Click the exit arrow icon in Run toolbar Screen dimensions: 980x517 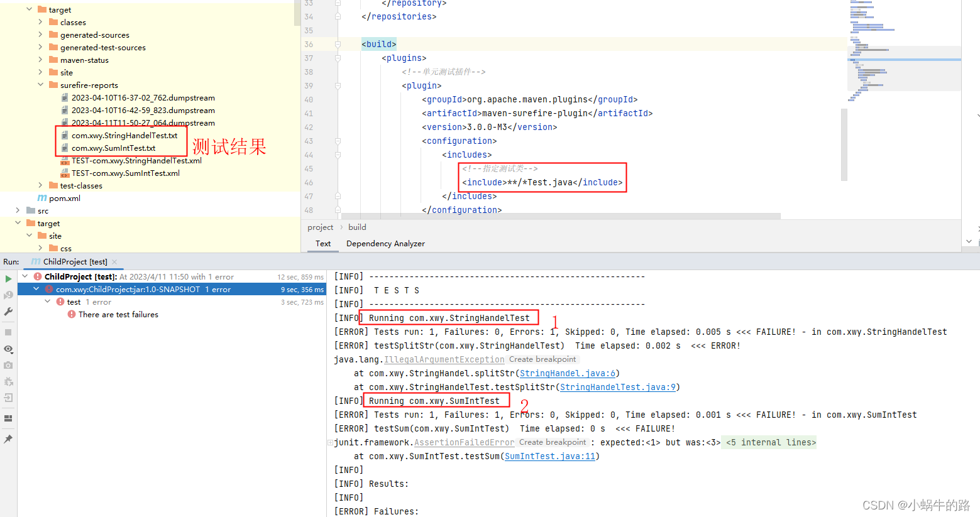point(8,398)
